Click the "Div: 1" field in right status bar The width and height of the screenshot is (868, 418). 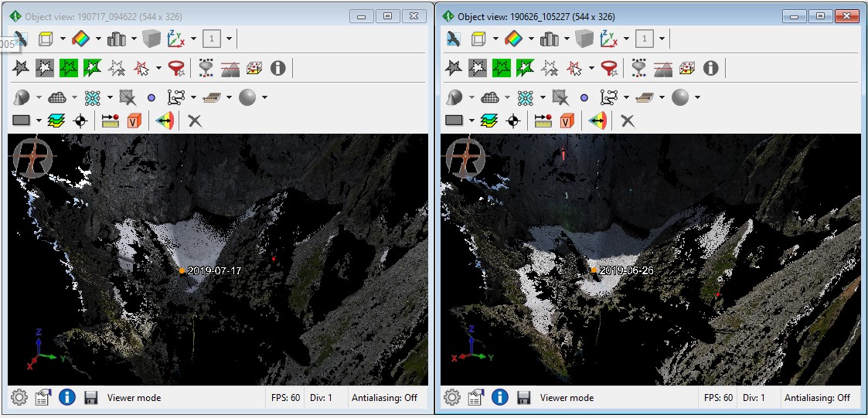click(x=754, y=397)
